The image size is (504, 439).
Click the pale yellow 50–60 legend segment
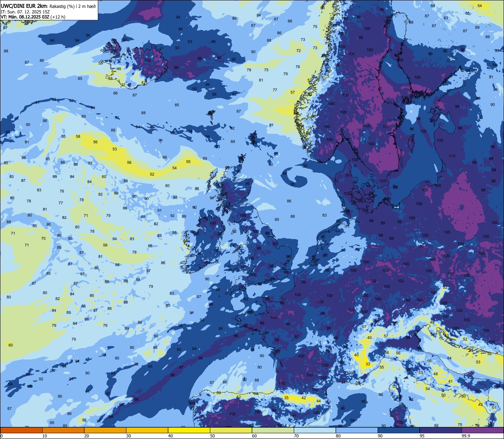tap(231, 430)
